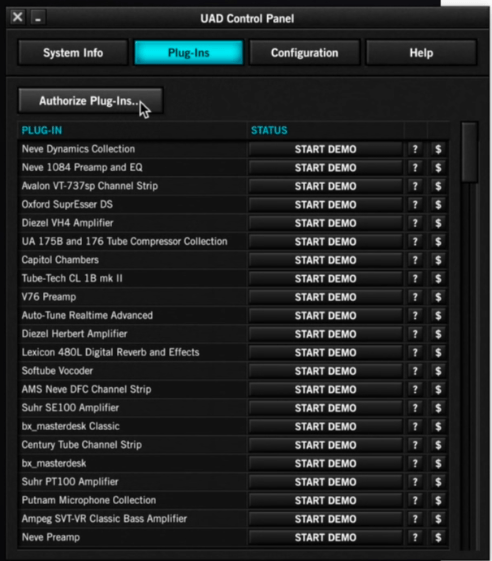Start demo for Lexicon 480L Digital Reverb

pyautogui.click(x=325, y=352)
